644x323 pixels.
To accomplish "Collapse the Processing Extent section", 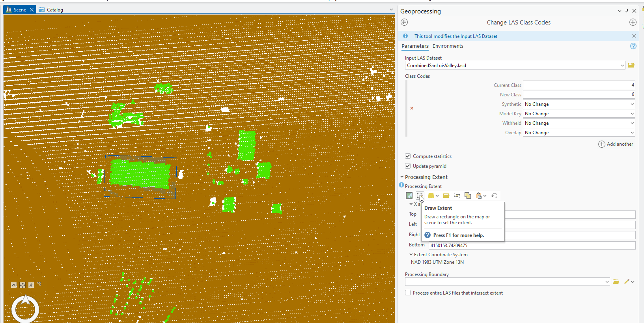I will click(x=402, y=177).
